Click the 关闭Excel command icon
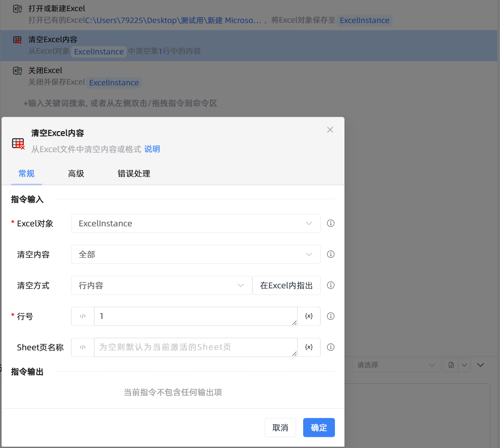 coord(17,71)
